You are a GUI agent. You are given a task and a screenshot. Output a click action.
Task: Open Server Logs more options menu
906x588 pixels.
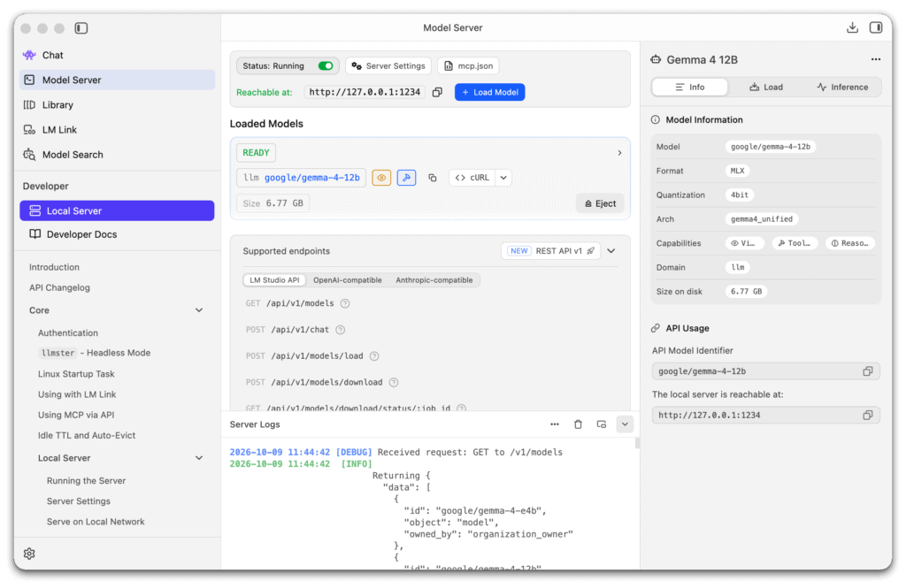coord(555,424)
